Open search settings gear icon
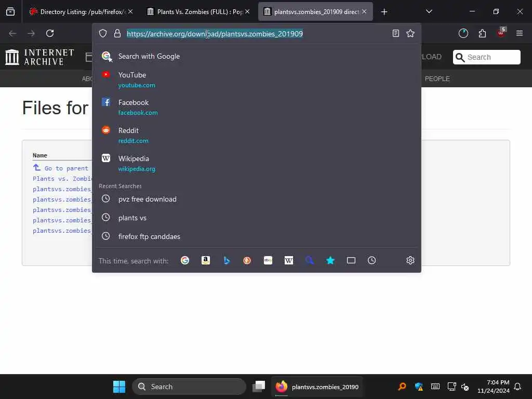The image size is (532, 399). tap(410, 260)
